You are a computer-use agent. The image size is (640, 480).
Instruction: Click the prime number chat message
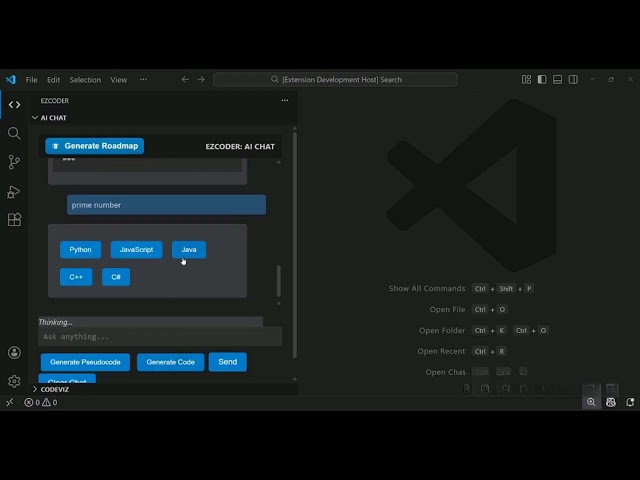167,205
